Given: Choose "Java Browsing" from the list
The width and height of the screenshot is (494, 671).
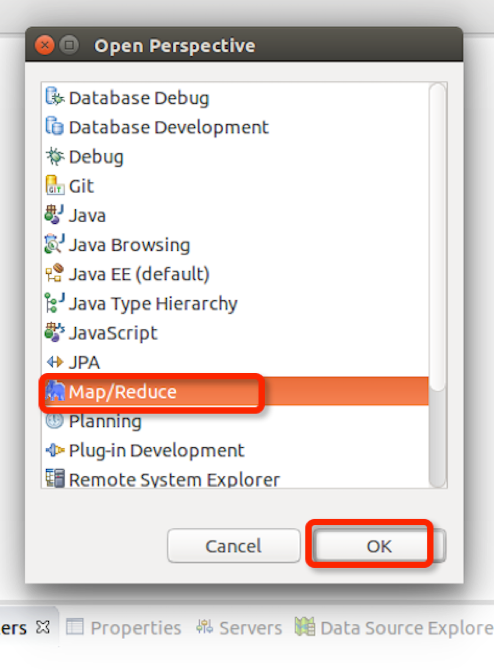Looking at the screenshot, I should click(x=129, y=245).
